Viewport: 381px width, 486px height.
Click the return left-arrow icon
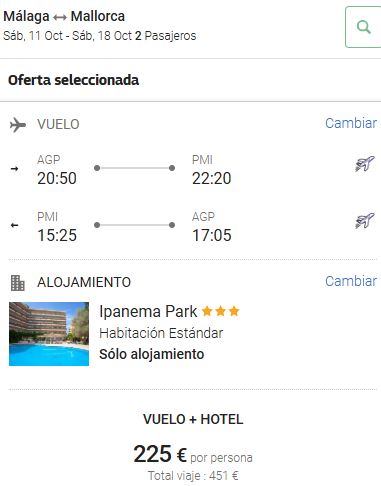tap(14, 225)
